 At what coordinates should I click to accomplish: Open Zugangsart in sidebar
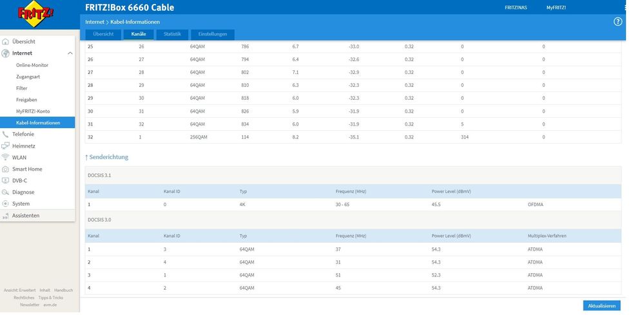click(x=28, y=77)
